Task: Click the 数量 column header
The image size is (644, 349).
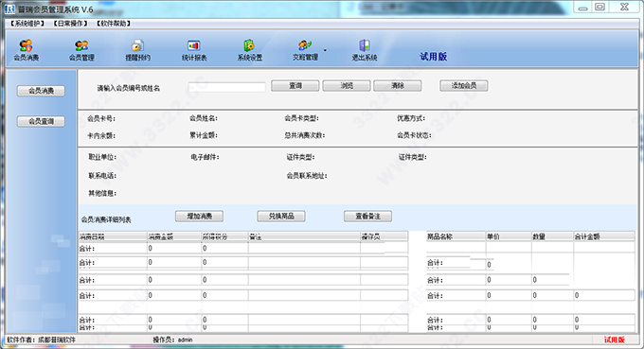Action: point(552,236)
